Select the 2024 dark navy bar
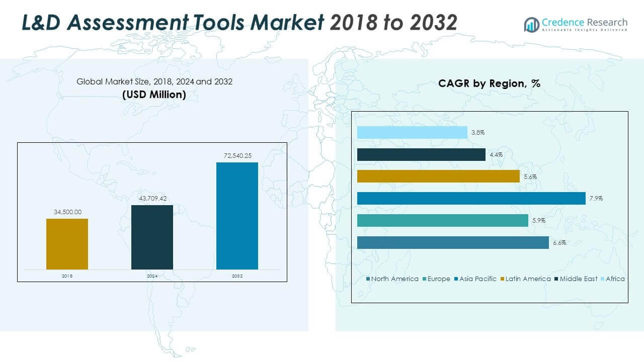Image resolution: width=644 pixels, height=362 pixels. coord(152,236)
